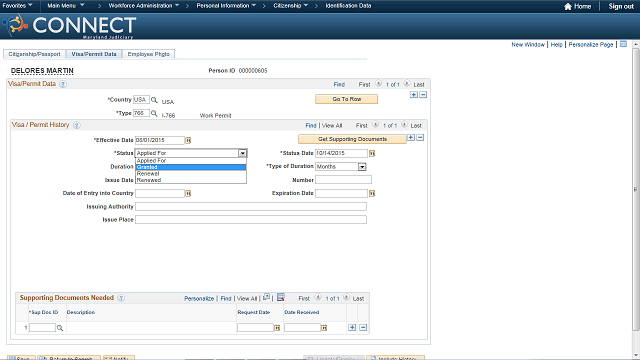Open Supporting Documents Needed help icon
The image size is (640, 360).
tap(121, 298)
